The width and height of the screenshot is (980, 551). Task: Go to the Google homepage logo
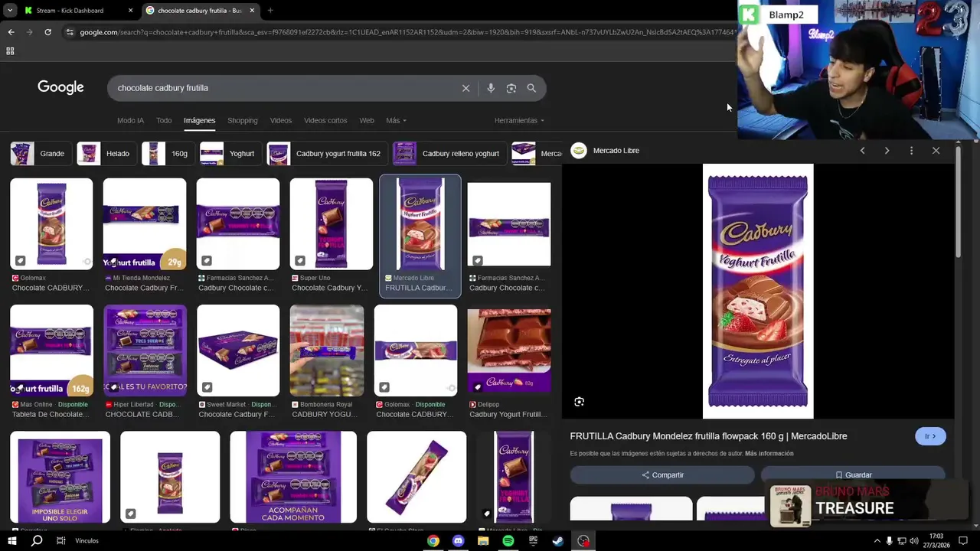60,87
